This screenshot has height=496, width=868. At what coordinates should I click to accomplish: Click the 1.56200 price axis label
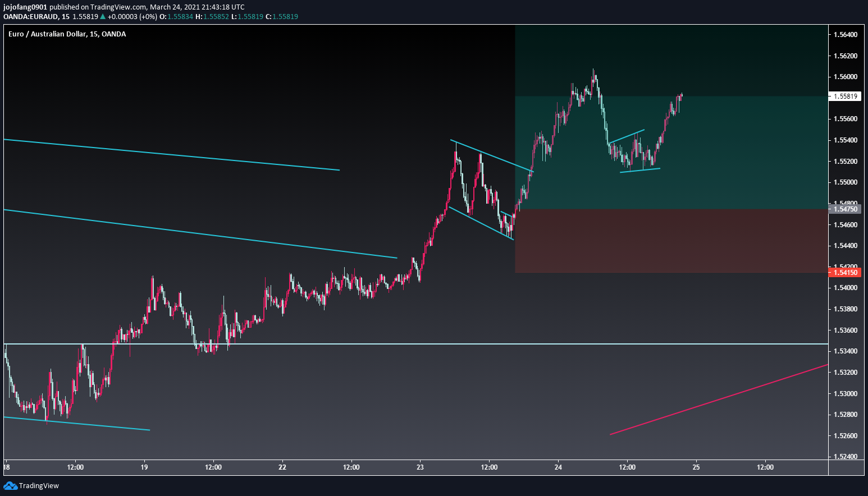(846, 56)
